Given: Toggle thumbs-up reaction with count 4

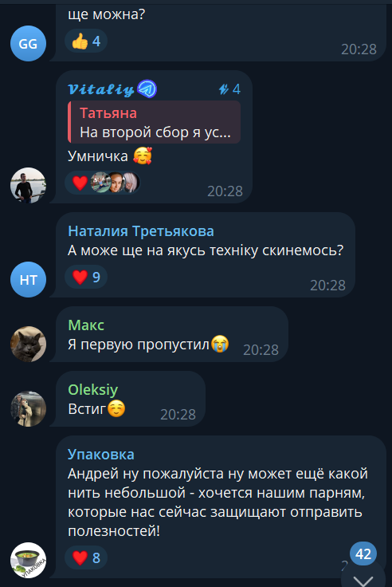Looking at the screenshot, I should tap(86, 41).
